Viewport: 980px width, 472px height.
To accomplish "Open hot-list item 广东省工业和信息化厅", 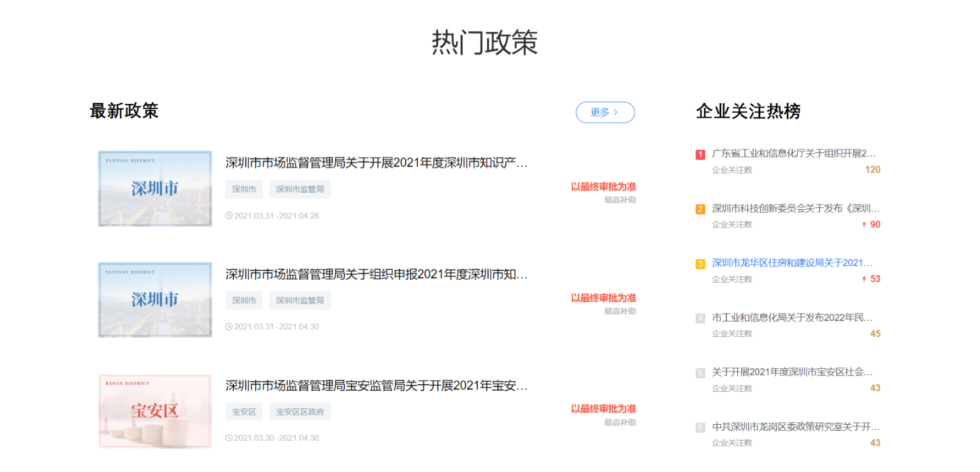I will (793, 153).
